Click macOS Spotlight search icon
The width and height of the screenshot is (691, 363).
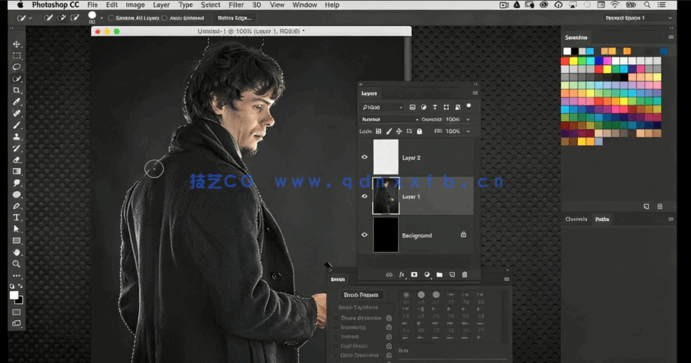(647, 5)
